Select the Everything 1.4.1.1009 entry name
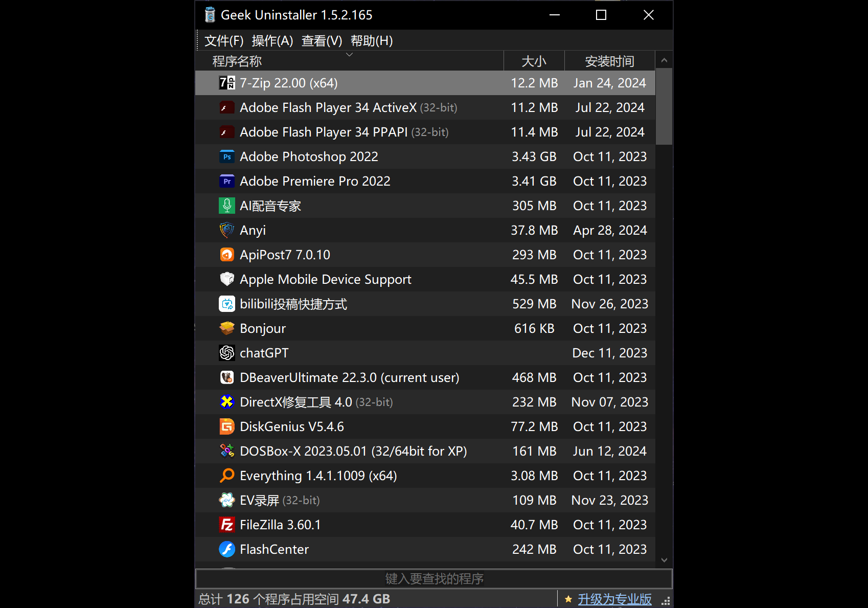The image size is (868, 608). coord(318,476)
